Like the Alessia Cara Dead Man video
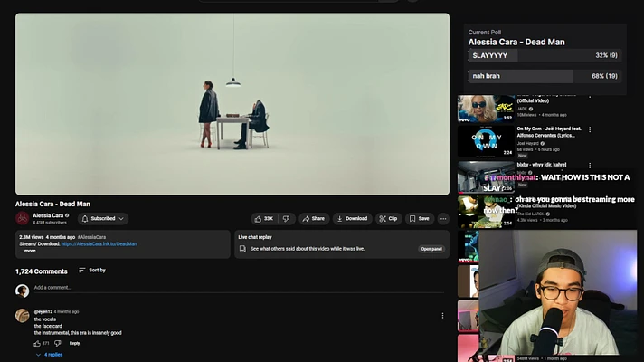The image size is (644, 362). [264, 219]
